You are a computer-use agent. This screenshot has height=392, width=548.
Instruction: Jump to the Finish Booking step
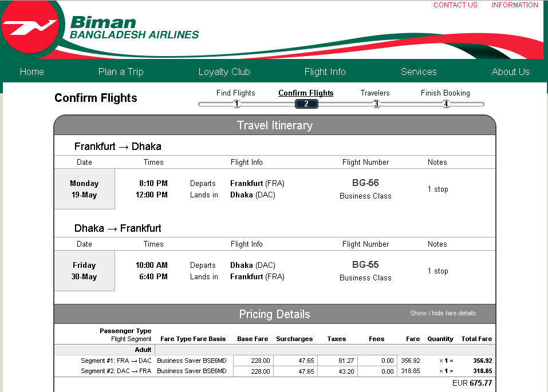tap(446, 93)
